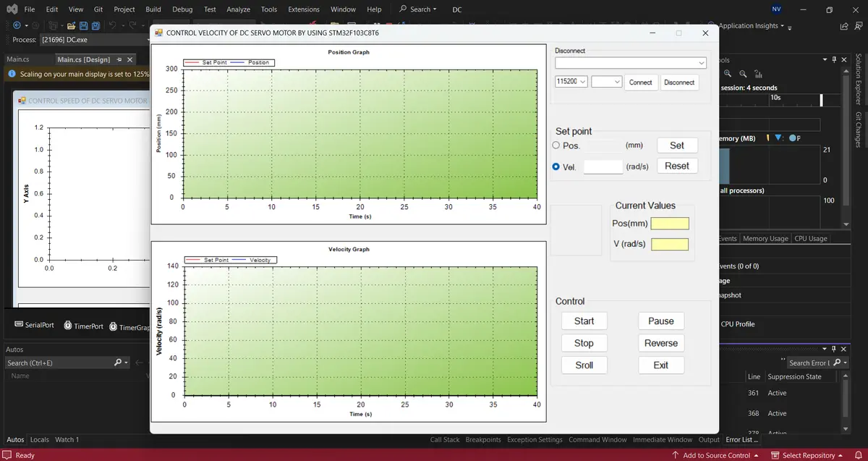The height and width of the screenshot is (461, 868).
Task: Click the Reset View chart icon in Diagnostic Tools
Action: [x=758, y=74]
